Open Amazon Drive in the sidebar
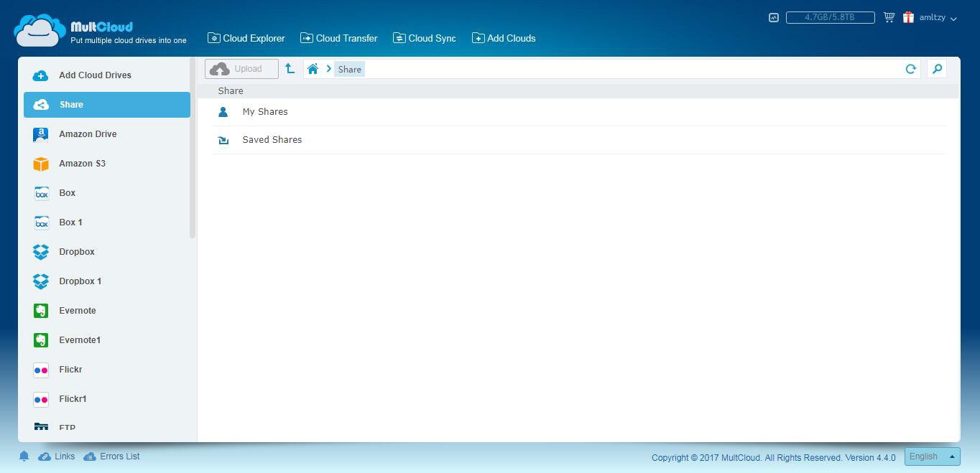This screenshot has width=980, height=473. [107, 134]
